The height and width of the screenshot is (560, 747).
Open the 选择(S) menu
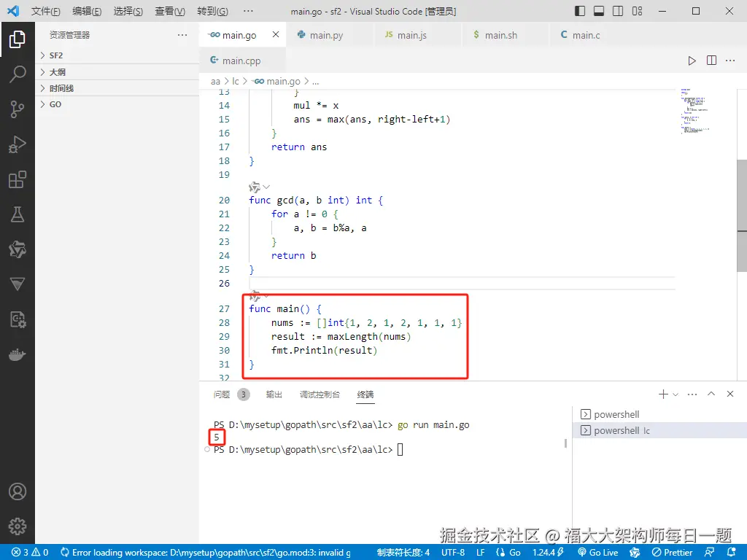pos(128,11)
